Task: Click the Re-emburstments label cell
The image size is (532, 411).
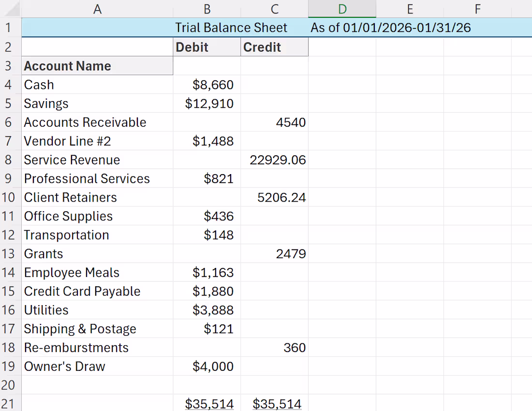Action: click(x=97, y=348)
